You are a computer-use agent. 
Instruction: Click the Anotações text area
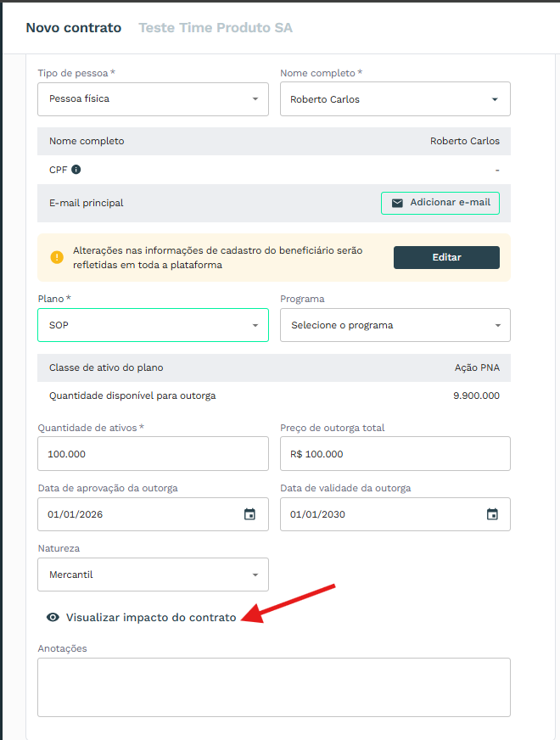(274, 687)
